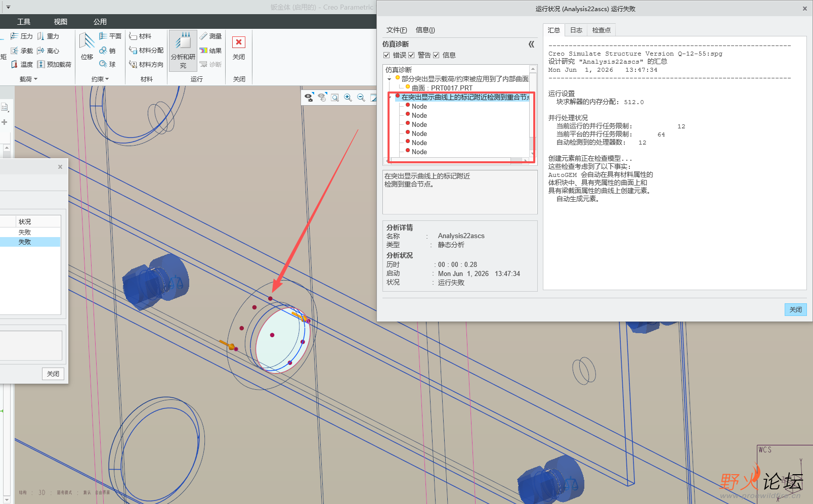Image resolution: width=813 pixels, height=504 pixels.
Task: Click the Measure (测量) tool icon
Action: click(x=211, y=36)
